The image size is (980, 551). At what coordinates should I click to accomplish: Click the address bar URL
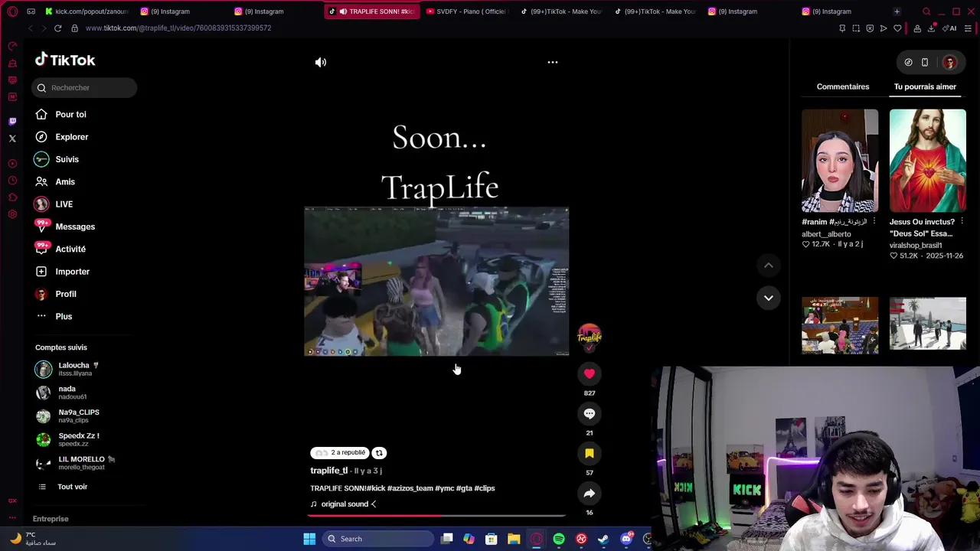coord(178,28)
